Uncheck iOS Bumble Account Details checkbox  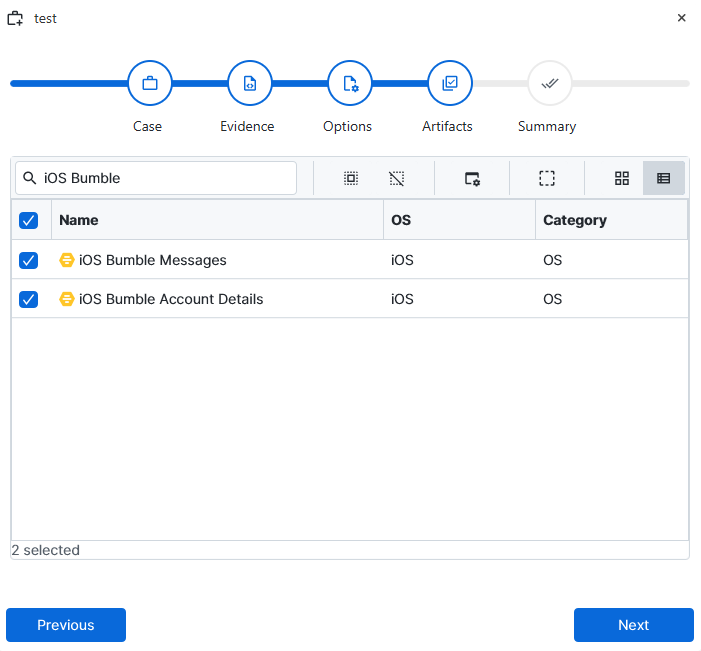tap(29, 299)
